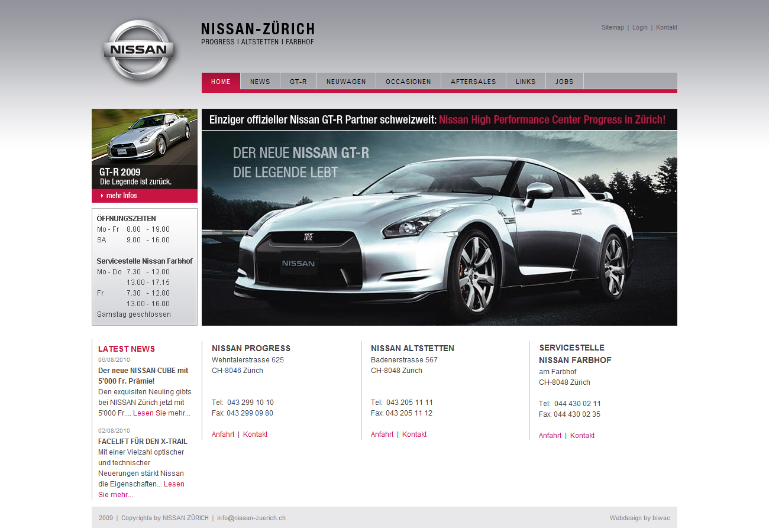The height and width of the screenshot is (532, 769).
Task: Click the info@nissan-zuerich.ch email link
Action: click(251, 518)
